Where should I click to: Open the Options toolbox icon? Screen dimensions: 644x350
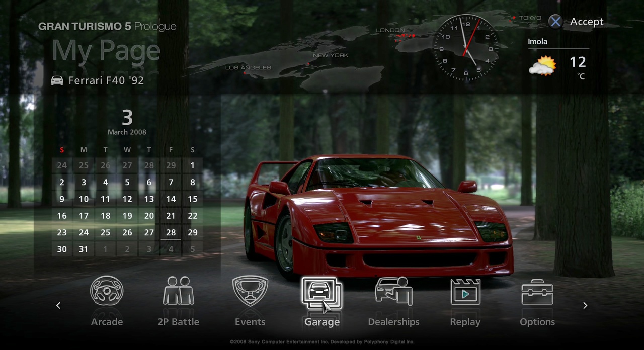coord(537,291)
